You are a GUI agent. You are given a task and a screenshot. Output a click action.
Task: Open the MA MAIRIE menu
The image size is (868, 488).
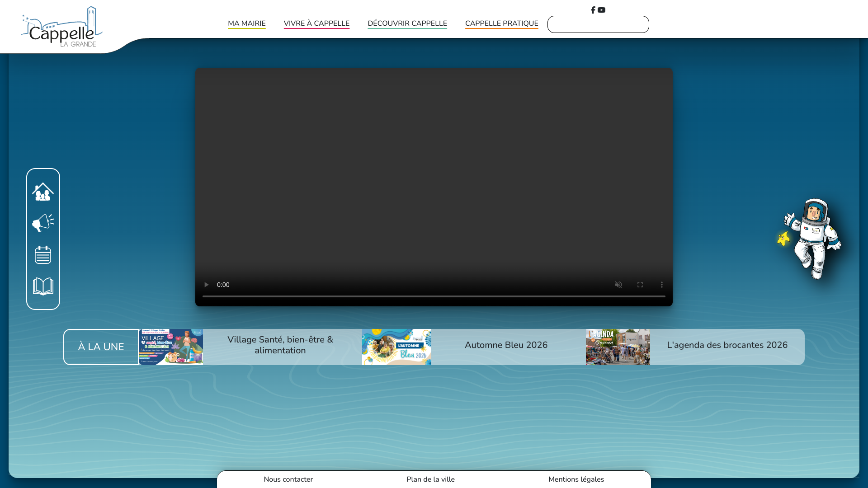coord(247,23)
